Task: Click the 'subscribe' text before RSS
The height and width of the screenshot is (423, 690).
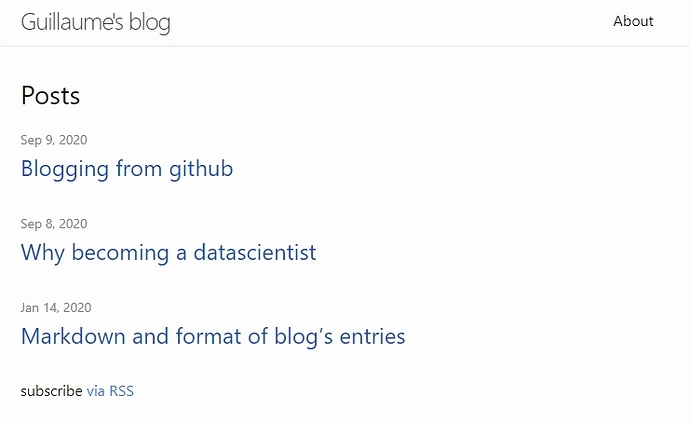Action: (x=51, y=391)
